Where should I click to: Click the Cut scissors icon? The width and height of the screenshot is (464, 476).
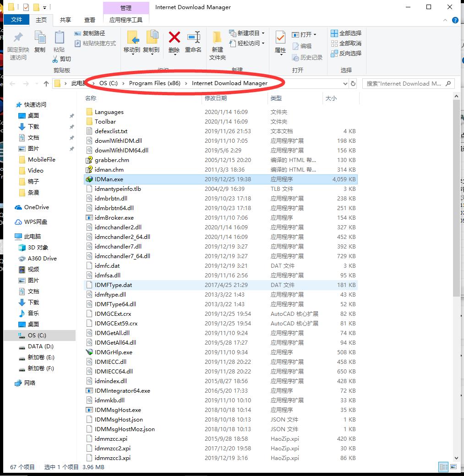coord(55,59)
